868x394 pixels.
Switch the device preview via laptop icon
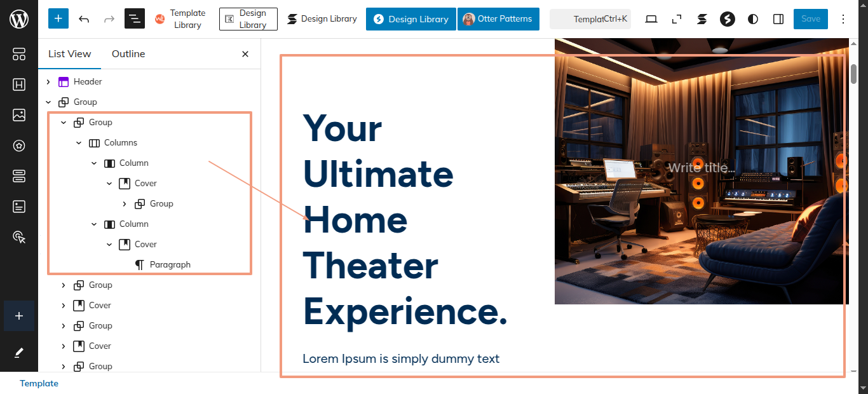pos(651,19)
